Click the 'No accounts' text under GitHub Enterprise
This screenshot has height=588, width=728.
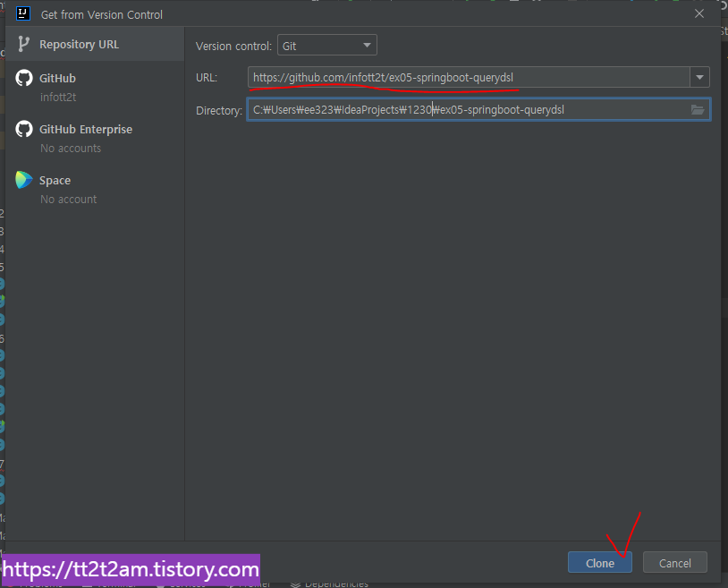[x=71, y=149]
